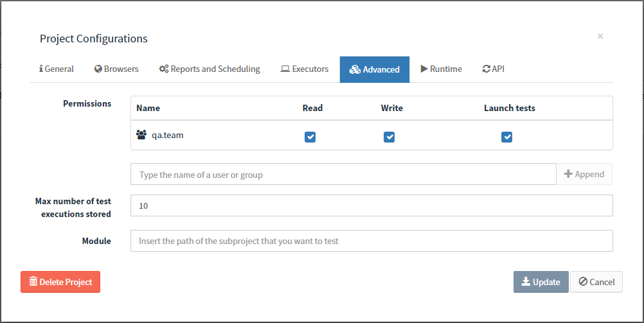Click the Project Configurations title
The height and width of the screenshot is (323, 644).
94,38
